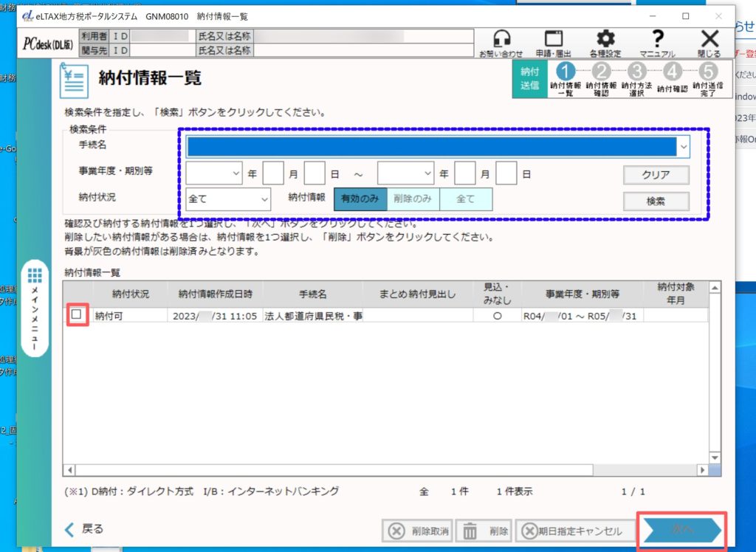This screenshot has height=552, width=756.
Task: Click the 削除取消 button
Action: (417, 531)
